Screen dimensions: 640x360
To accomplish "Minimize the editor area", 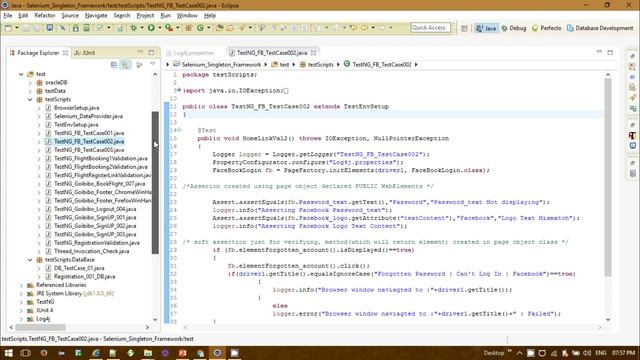I will point(599,52).
